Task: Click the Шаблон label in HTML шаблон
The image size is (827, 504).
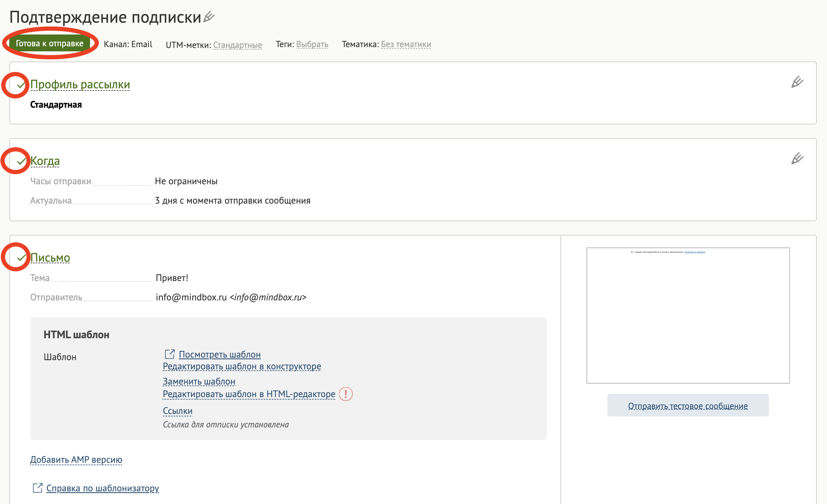Action: (60, 357)
